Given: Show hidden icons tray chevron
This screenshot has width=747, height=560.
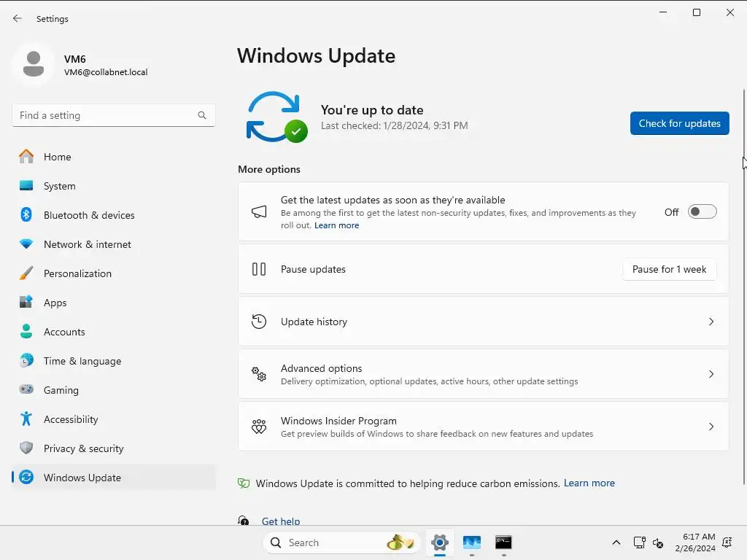Looking at the screenshot, I should click(616, 542).
